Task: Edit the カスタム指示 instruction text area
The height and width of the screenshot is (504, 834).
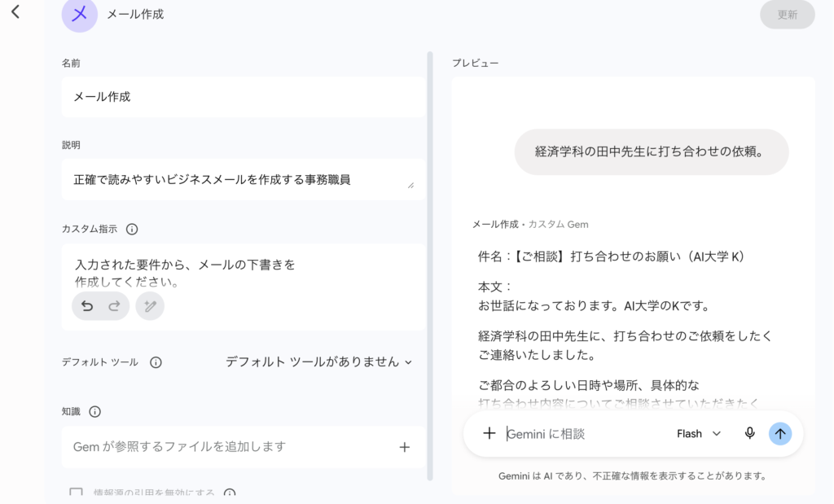Action: point(243,287)
